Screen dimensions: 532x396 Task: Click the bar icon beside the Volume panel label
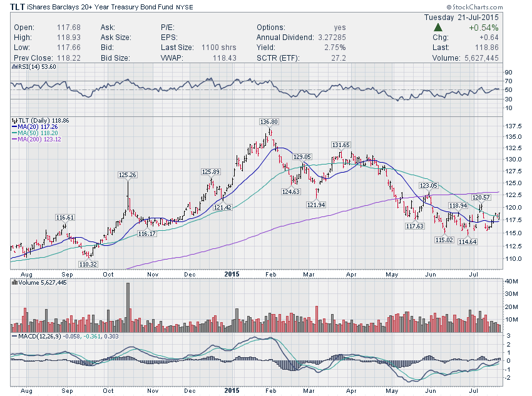pyautogui.click(x=14, y=282)
